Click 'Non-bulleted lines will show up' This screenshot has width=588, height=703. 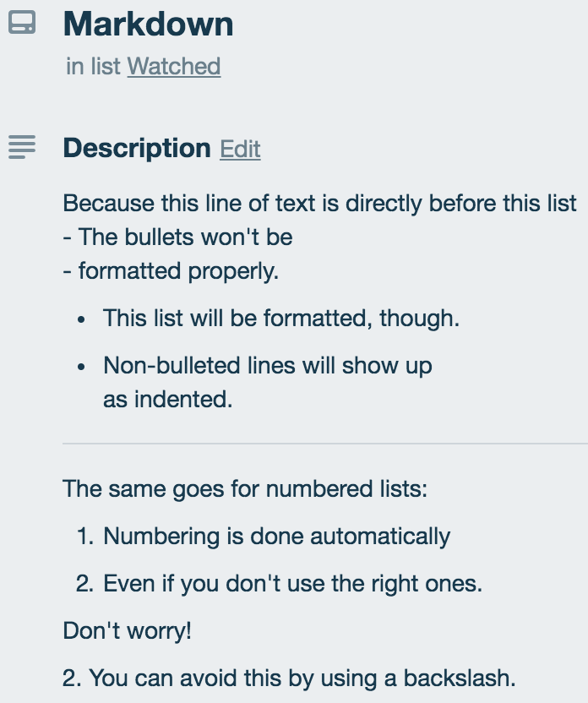click(x=267, y=364)
